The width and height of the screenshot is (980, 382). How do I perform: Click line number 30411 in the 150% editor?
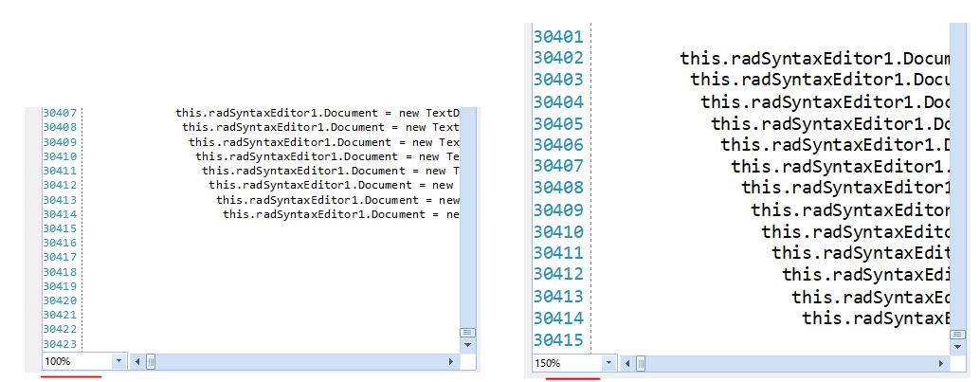point(558,253)
